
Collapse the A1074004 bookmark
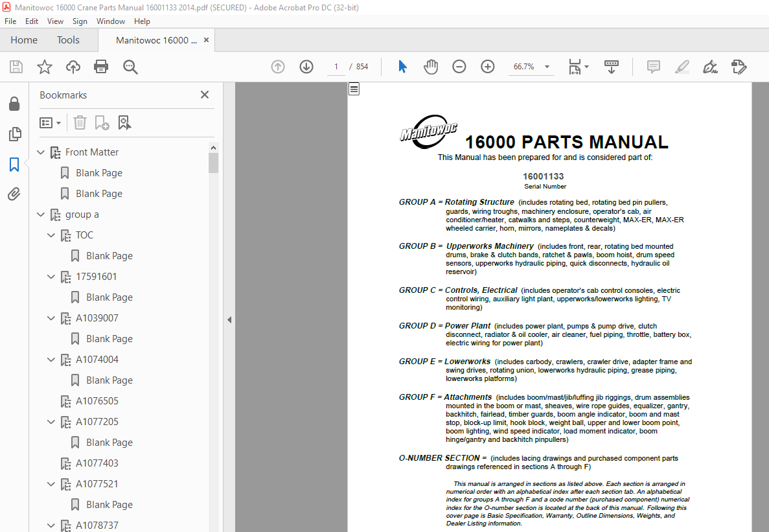(x=51, y=360)
